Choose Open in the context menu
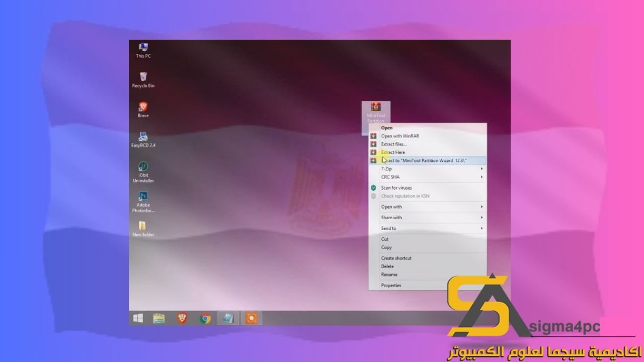The height and width of the screenshot is (362, 644). coord(428,128)
